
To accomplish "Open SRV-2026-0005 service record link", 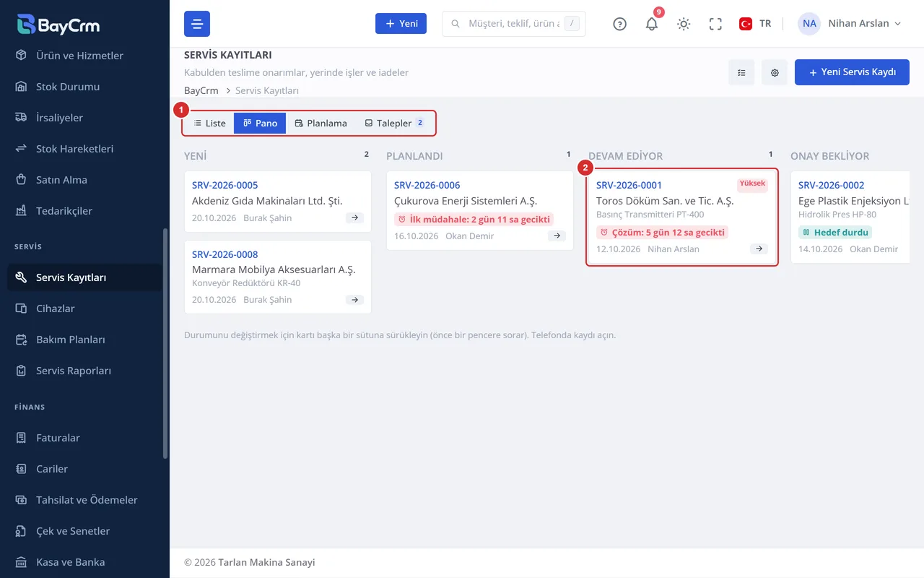I will pyautogui.click(x=225, y=185).
